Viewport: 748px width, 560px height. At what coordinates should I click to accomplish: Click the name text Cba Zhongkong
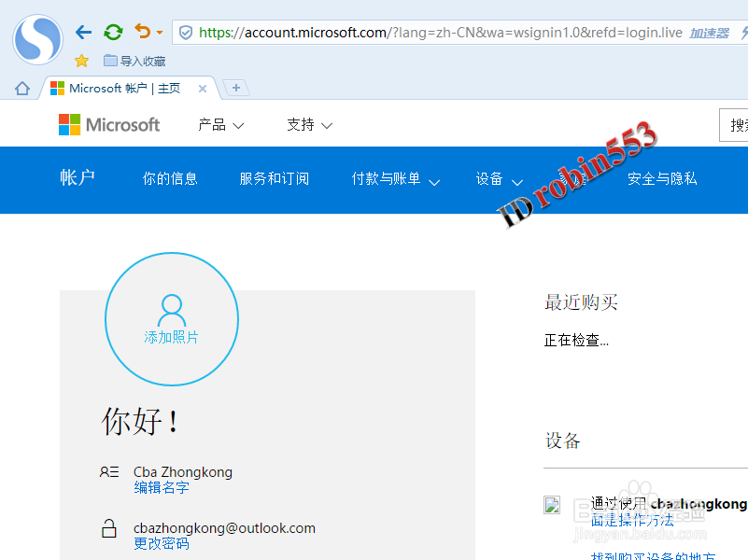tap(183, 472)
